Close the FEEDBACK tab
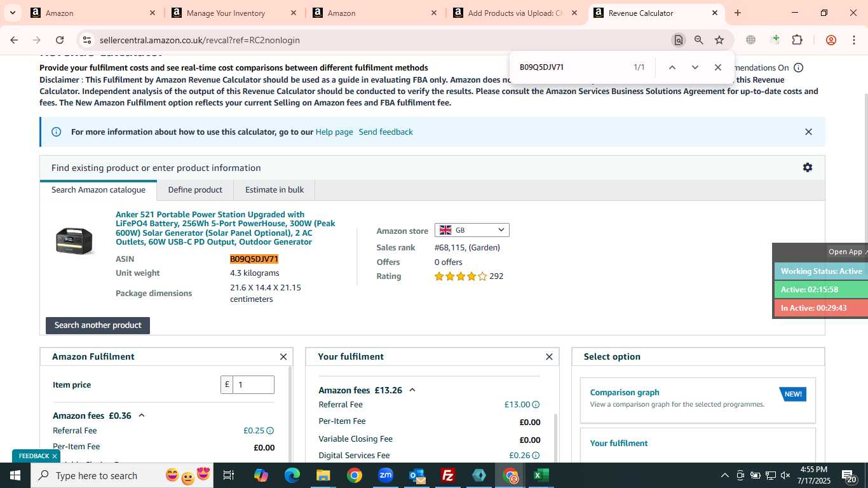868x488 pixels. click(x=55, y=456)
